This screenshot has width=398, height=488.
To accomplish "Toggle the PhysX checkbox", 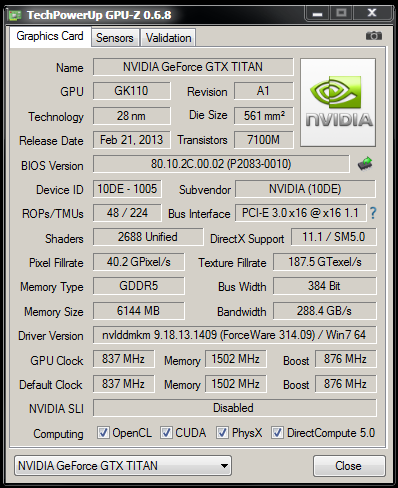I will click(222, 432).
